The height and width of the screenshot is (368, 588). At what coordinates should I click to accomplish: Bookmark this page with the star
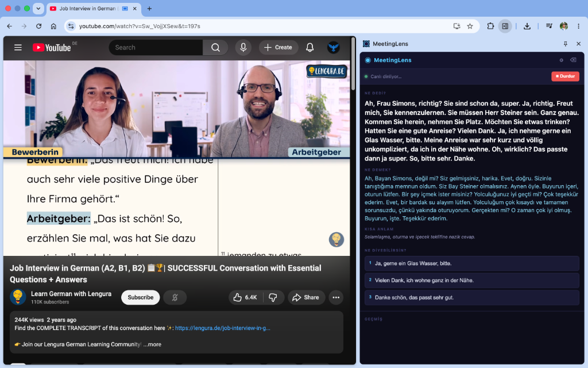click(470, 26)
